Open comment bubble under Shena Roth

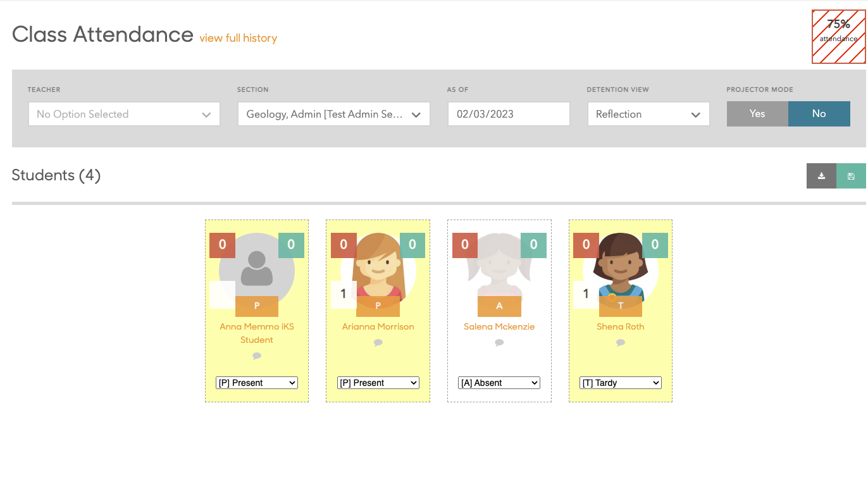click(620, 342)
